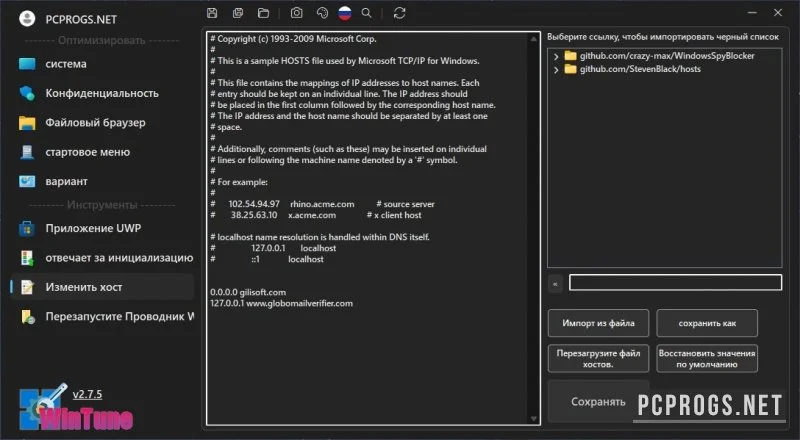Image resolution: width=800 pixels, height=440 pixels.
Task: Click the save (floppy disk) toolbar icon
Action: 212,13
